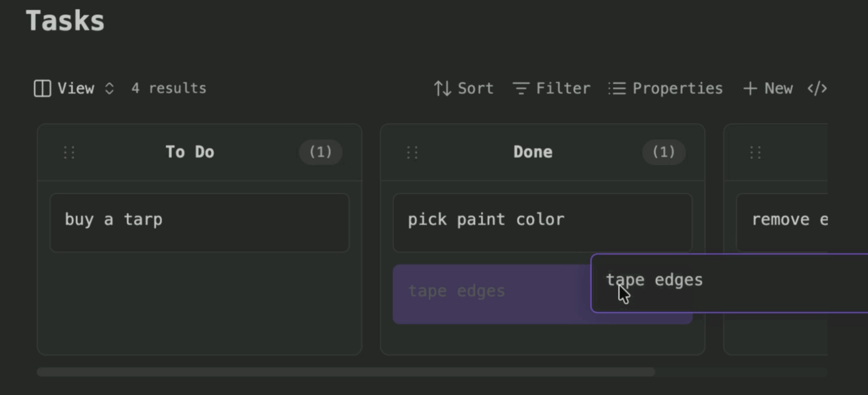The height and width of the screenshot is (395, 868).
Task: Grab the To Do column drag handle
Action: pos(69,152)
